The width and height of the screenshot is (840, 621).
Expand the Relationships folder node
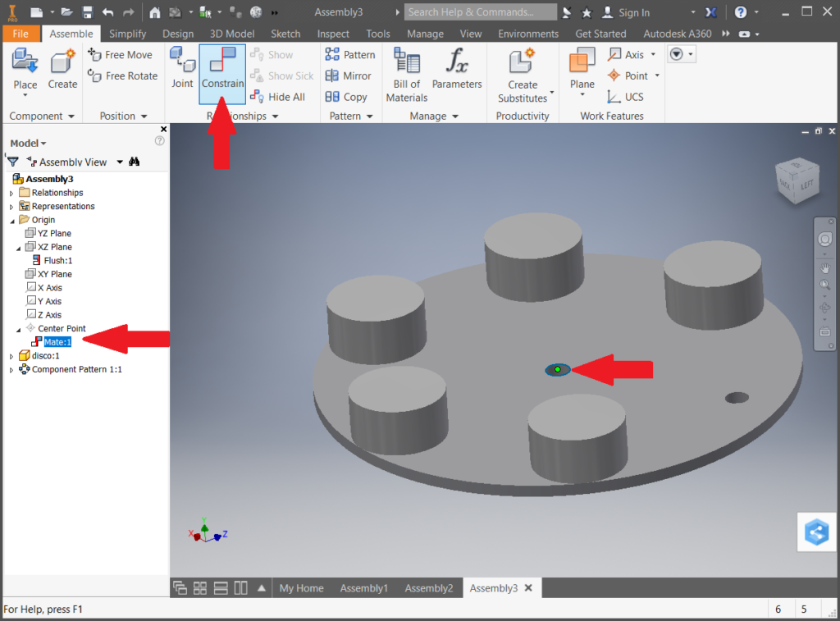click(11, 193)
